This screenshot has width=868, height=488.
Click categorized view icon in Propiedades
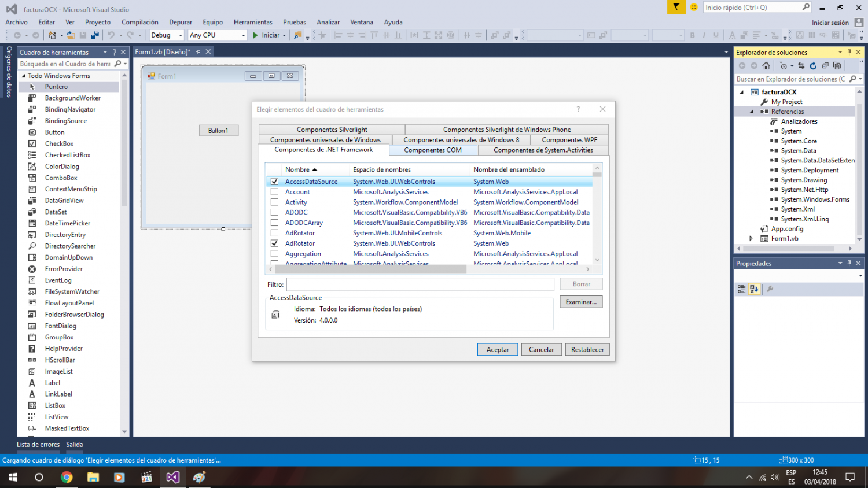(741, 289)
